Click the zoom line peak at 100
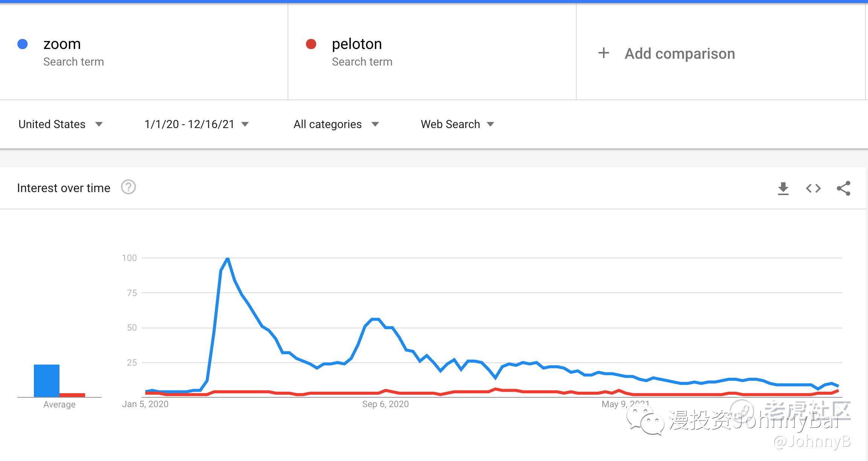 [227, 258]
